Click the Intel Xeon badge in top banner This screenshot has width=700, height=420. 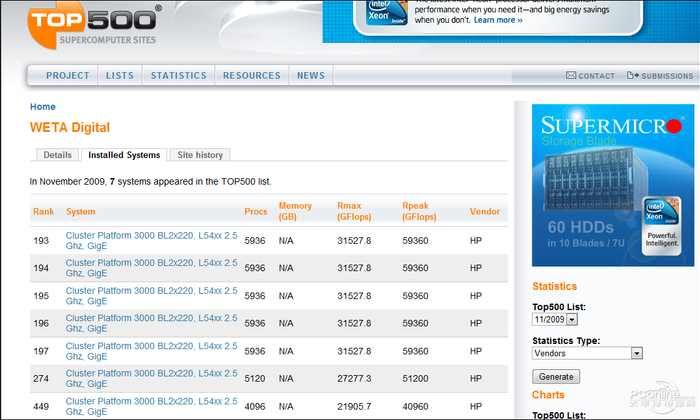click(x=387, y=12)
